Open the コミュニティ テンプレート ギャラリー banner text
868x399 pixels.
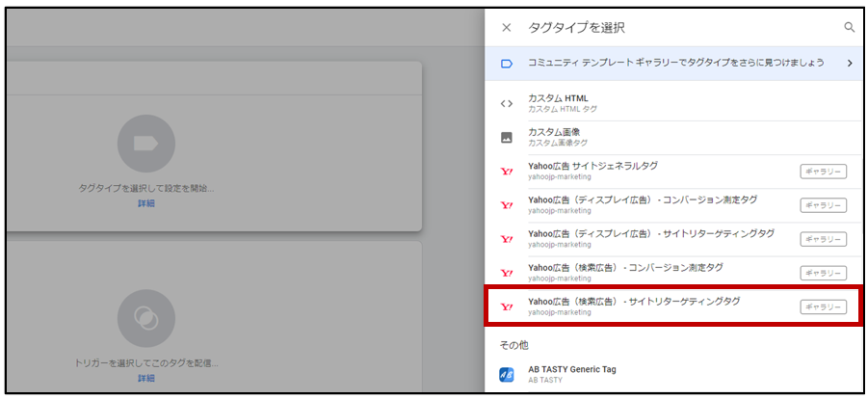(x=676, y=63)
